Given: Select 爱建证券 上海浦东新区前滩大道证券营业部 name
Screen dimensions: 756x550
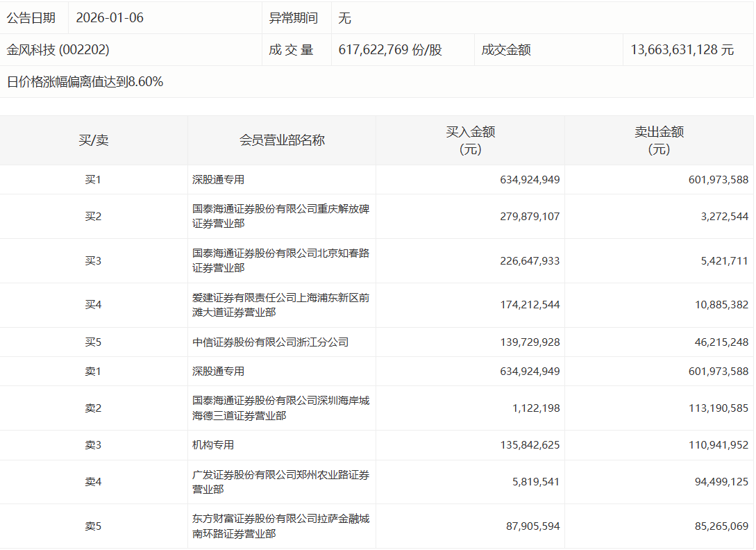Looking at the screenshot, I should [x=280, y=305].
